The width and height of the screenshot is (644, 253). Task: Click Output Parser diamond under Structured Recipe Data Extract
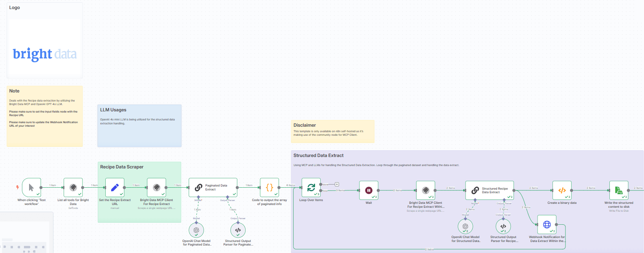(x=504, y=200)
